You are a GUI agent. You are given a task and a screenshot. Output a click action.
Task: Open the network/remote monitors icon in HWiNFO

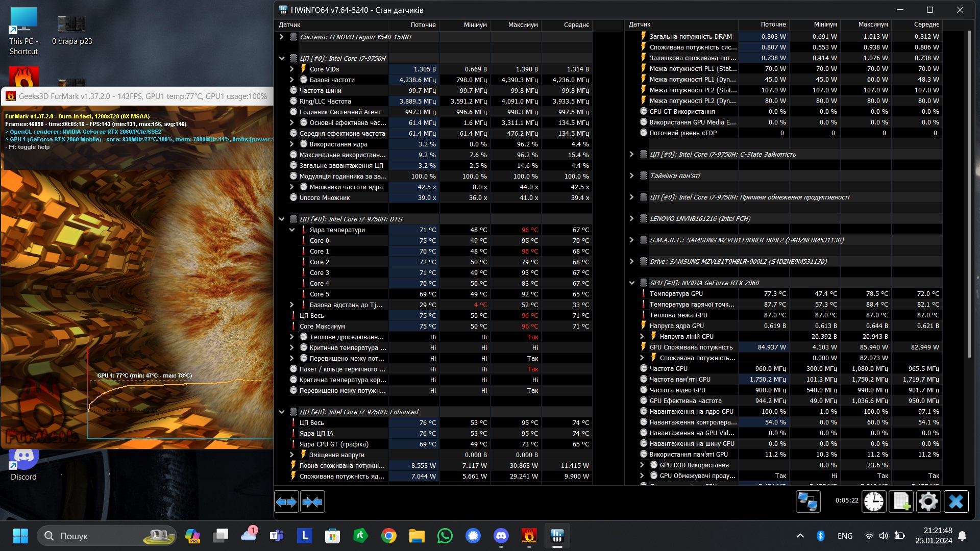[808, 502]
